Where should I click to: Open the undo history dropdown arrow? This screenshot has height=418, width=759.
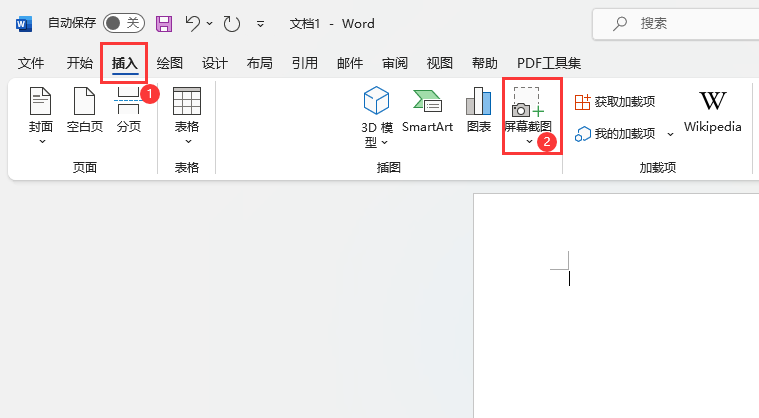(210, 23)
